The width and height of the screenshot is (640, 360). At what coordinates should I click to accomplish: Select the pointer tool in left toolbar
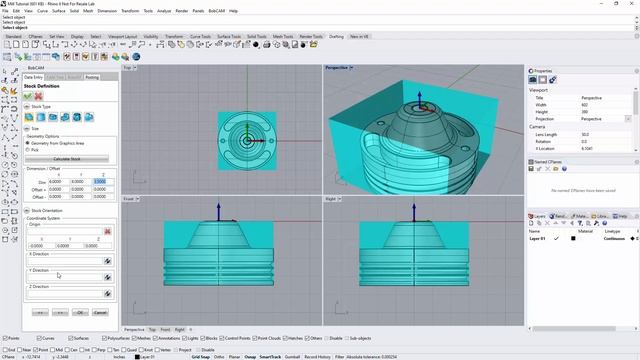5,71
